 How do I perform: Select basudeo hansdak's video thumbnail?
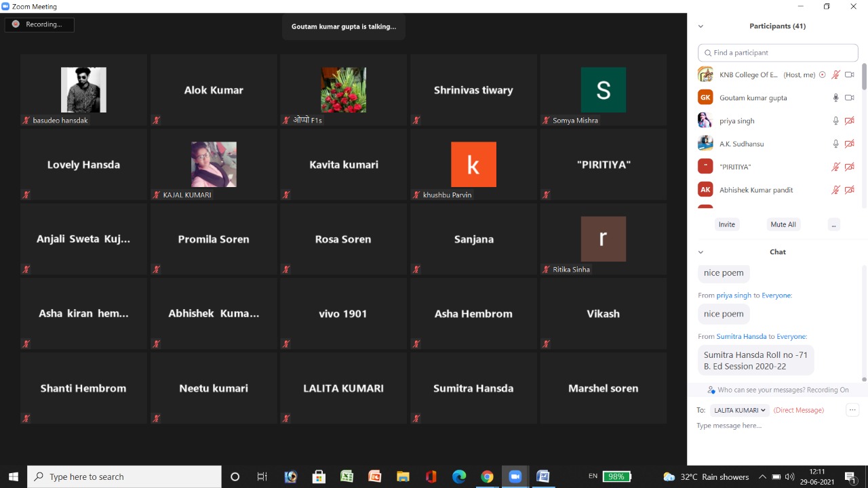point(83,89)
